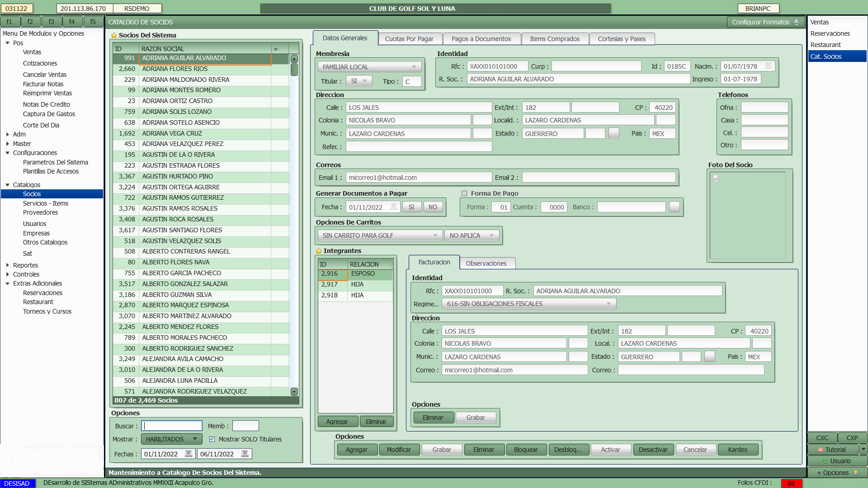Click the Buscar search input field

[x=172, y=426]
